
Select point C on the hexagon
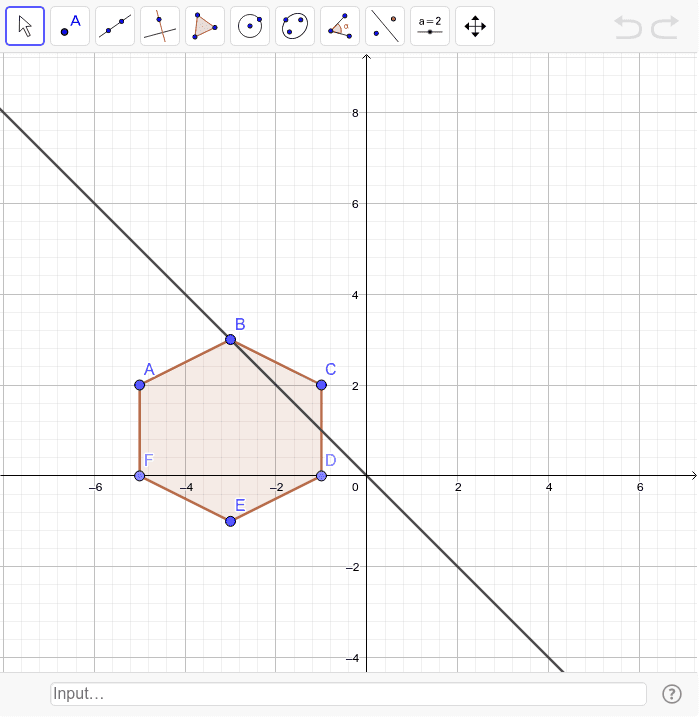(321, 385)
